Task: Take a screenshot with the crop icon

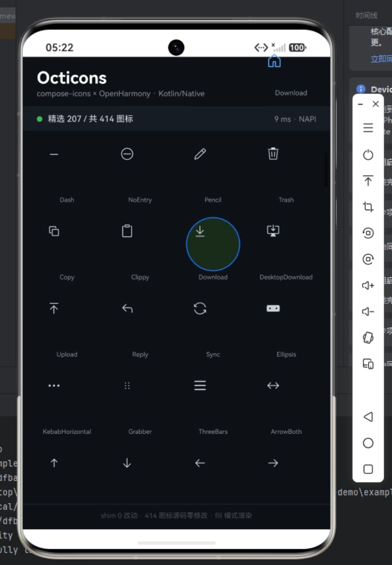Action: tap(368, 207)
